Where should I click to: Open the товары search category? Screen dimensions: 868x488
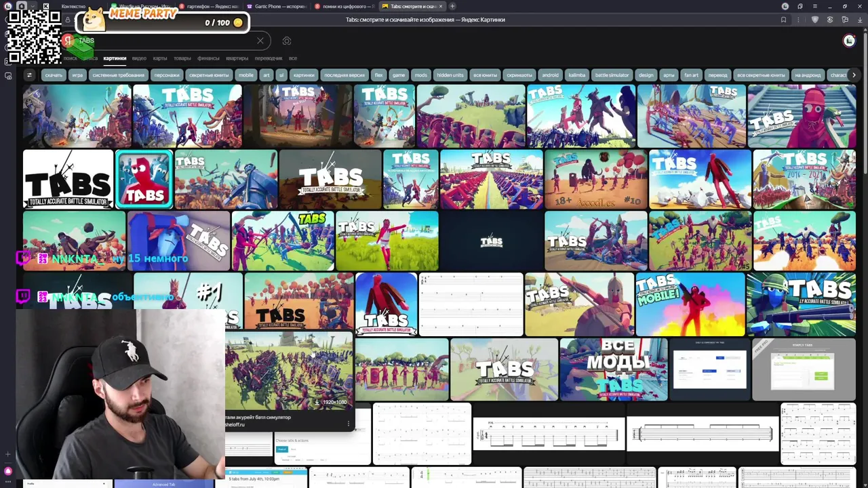click(x=182, y=58)
